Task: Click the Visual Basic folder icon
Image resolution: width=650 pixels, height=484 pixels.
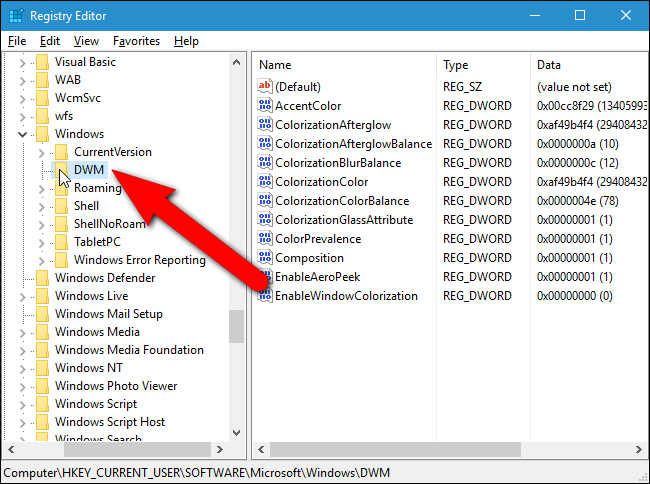Action: tap(42, 62)
